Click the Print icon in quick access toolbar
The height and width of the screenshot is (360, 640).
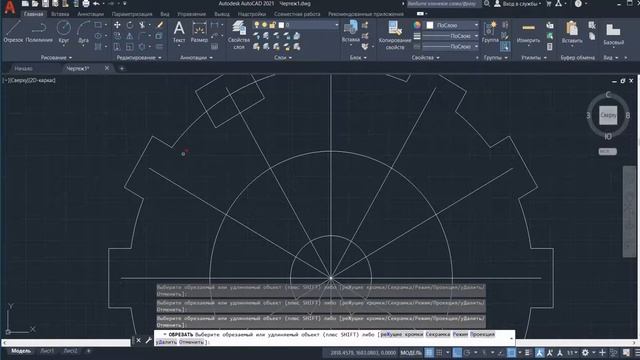[86, 4]
